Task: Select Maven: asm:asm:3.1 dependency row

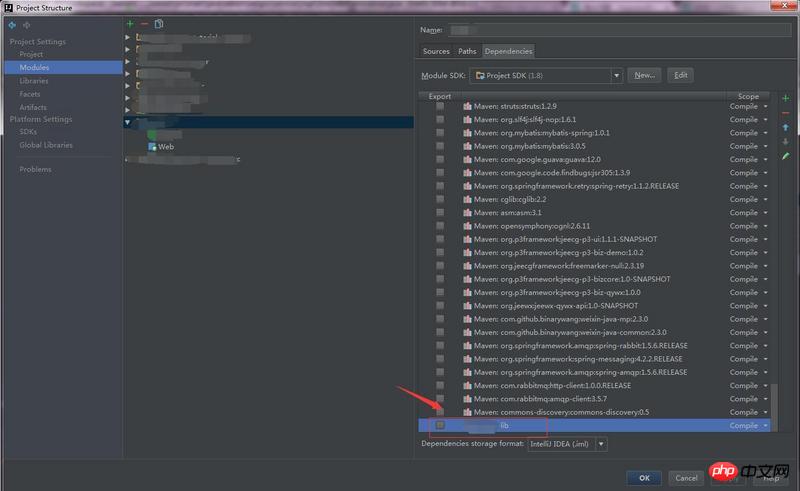Action: [x=594, y=212]
